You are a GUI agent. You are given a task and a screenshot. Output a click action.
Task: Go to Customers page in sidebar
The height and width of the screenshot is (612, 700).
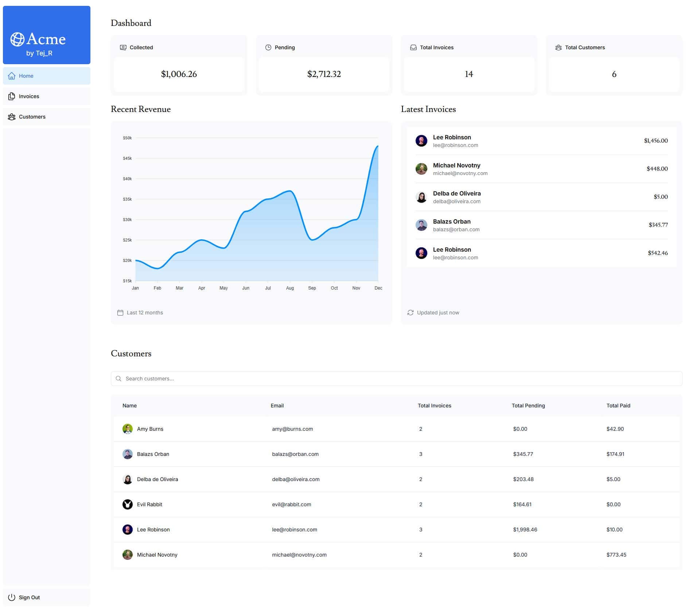tap(32, 117)
